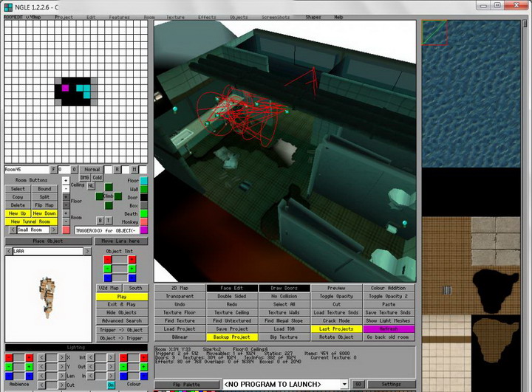The image size is (532, 392).
Task: Click the B button below Climb
Action: 100,221
